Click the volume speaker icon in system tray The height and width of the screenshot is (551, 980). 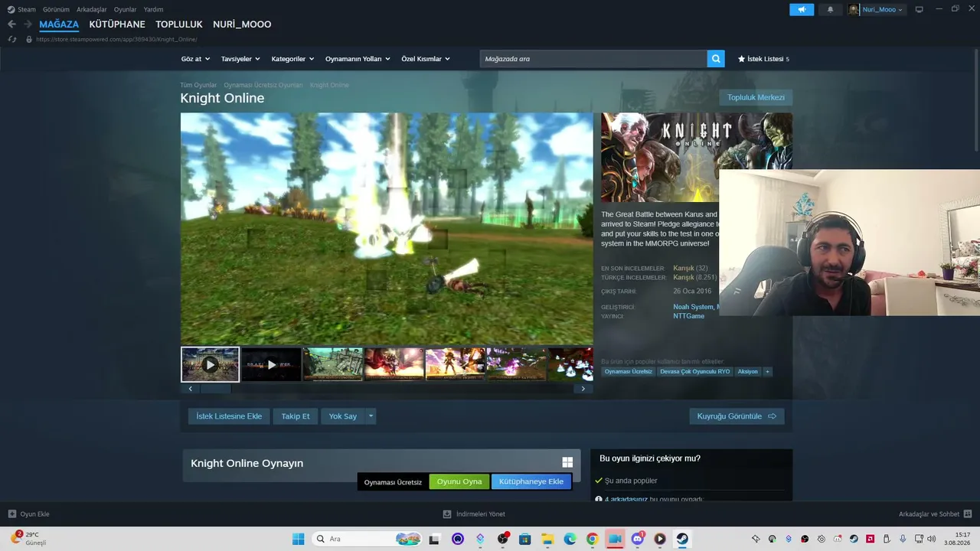(931, 539)
